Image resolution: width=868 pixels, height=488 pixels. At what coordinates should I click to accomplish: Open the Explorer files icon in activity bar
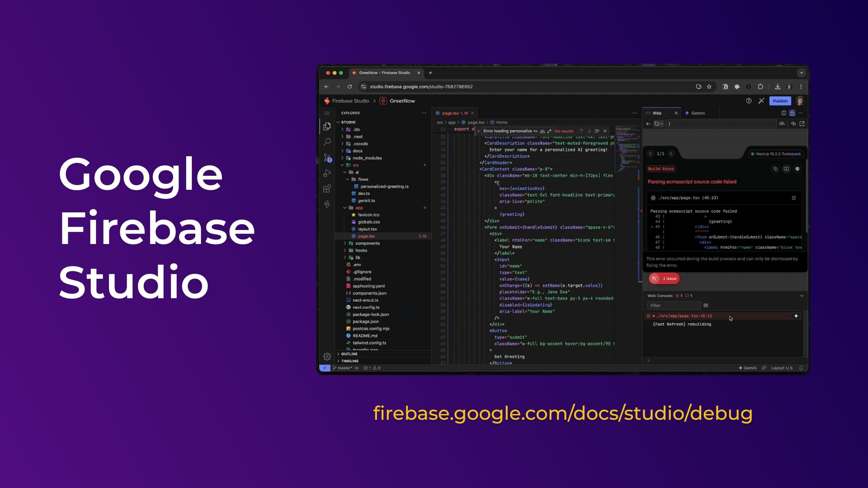[x=327, y=127]
